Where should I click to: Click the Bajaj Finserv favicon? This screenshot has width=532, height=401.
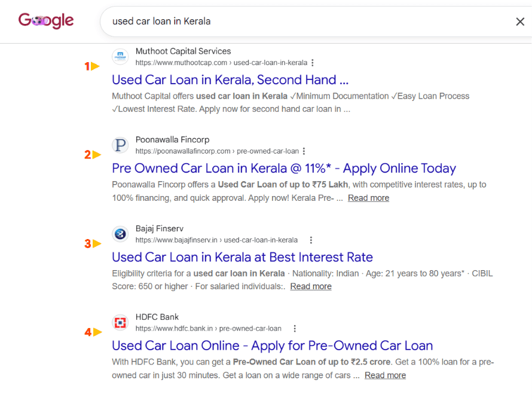[120, 234]
